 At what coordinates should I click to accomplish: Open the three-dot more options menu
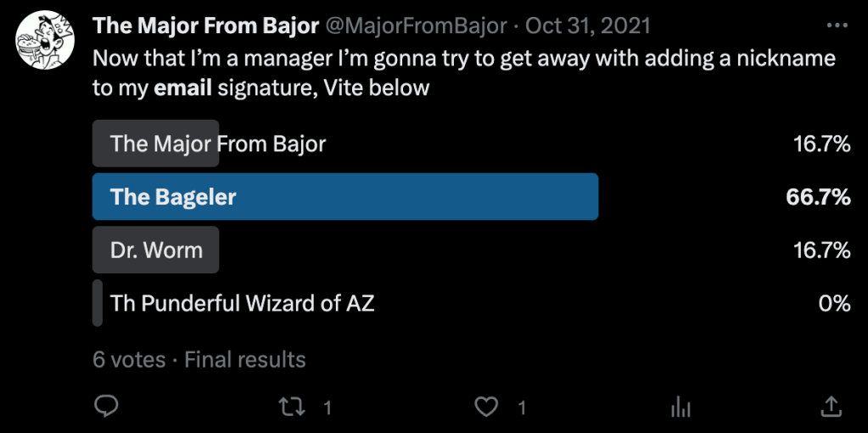point(837,25)
